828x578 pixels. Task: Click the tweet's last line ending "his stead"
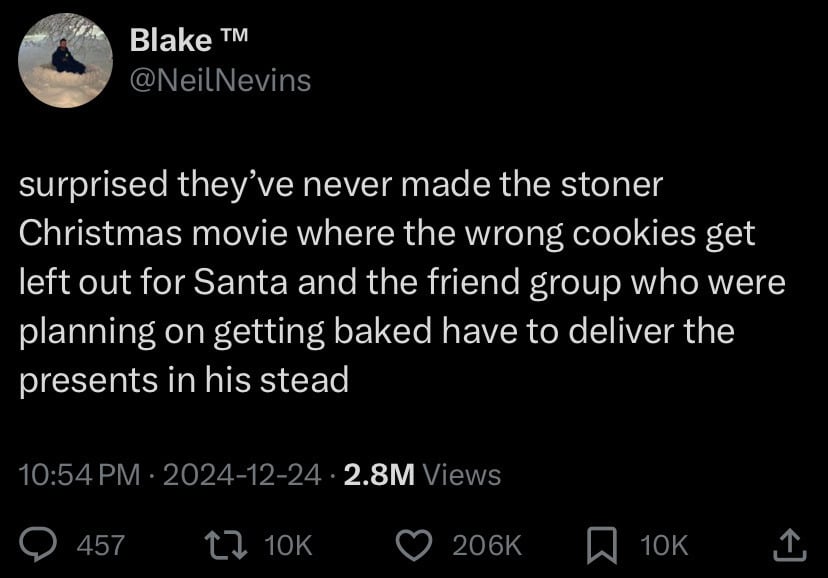tap(184, 379)
